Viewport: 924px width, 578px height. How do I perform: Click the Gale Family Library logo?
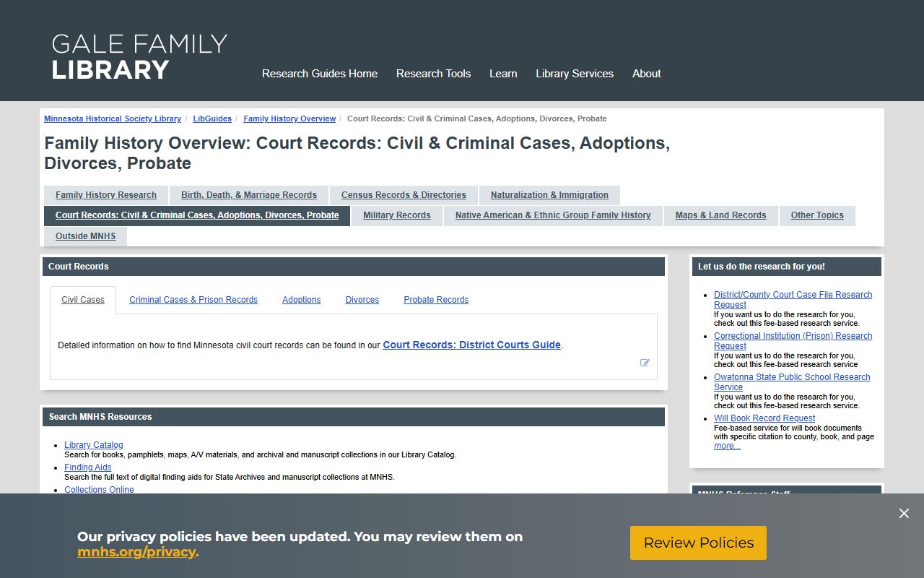(x=139, y=56)
